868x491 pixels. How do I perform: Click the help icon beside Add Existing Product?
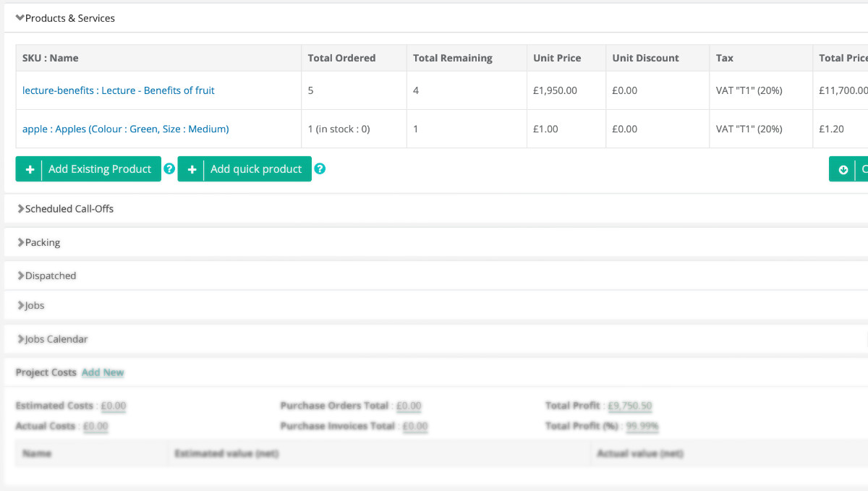[169, 169]
